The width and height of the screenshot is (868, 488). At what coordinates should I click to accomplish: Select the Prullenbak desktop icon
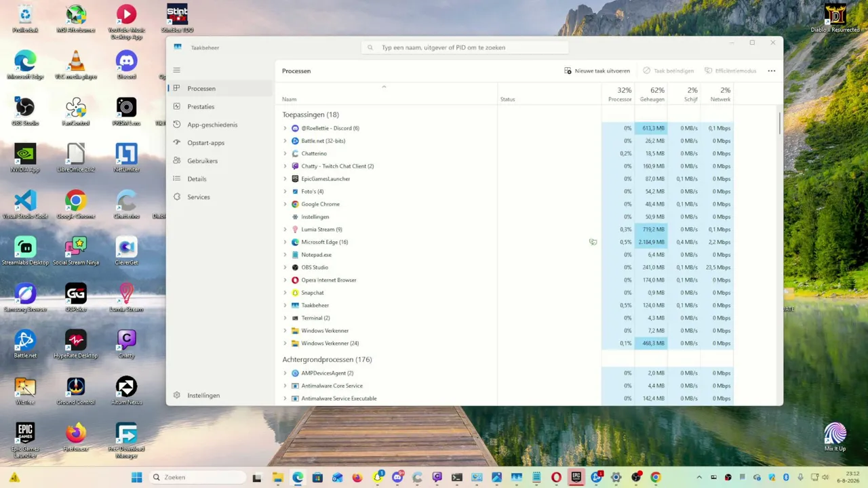point(25,19)
